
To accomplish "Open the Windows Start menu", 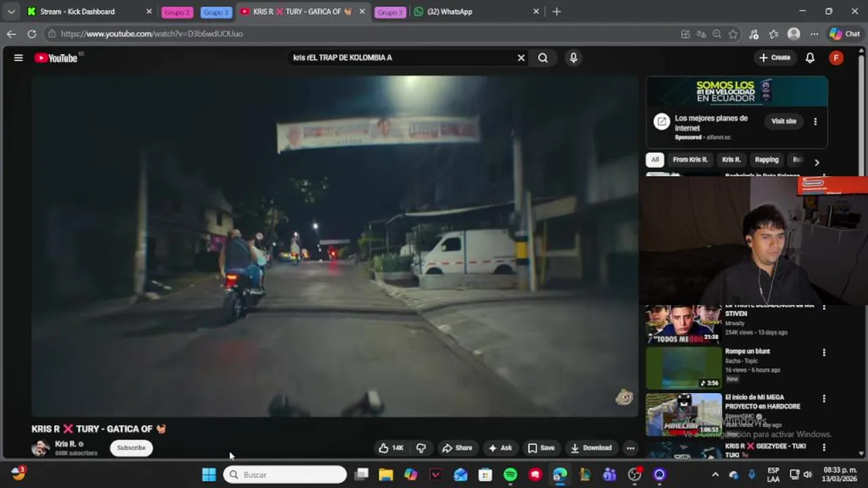I will pyautogui.click(x=209, y=474).
